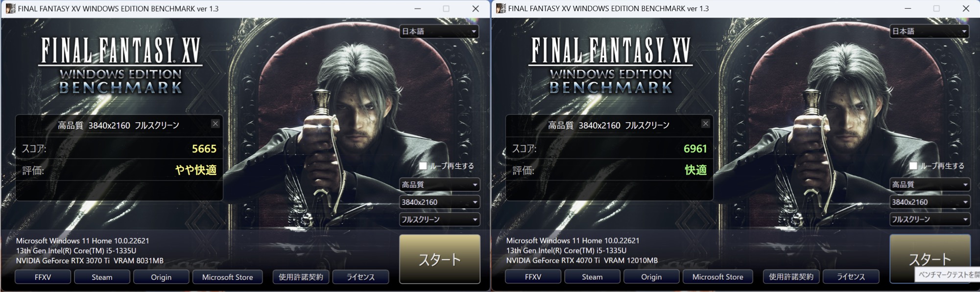The image size is (980, 292).
Task: Open 使用許諾契約 in the left window
Action: tap(301, 277)
